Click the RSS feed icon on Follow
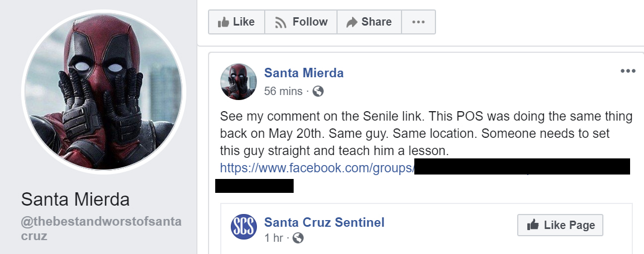Viewport: 644px width, 254px height. pyautogui.click(x=281, y=23)
